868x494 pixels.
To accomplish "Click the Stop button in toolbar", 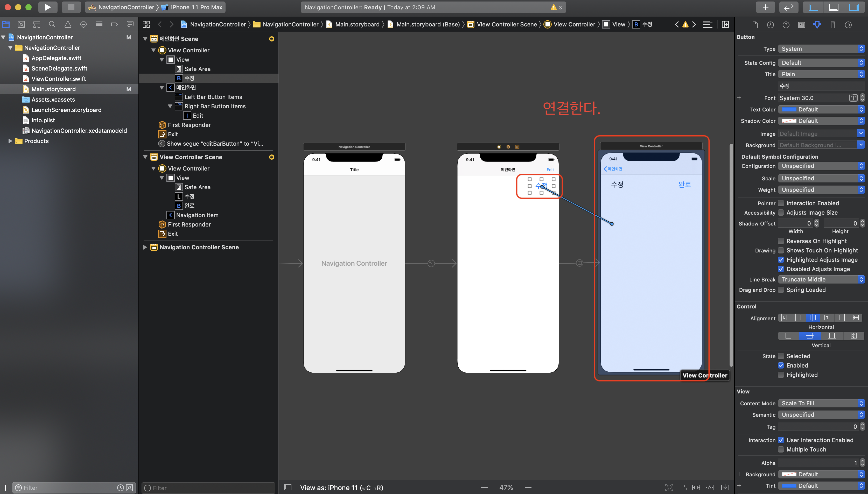I will (x=71, y=7).
